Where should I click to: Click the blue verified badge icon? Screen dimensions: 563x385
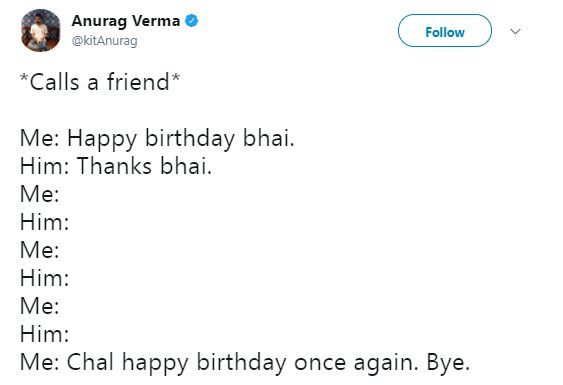(191, 21)
